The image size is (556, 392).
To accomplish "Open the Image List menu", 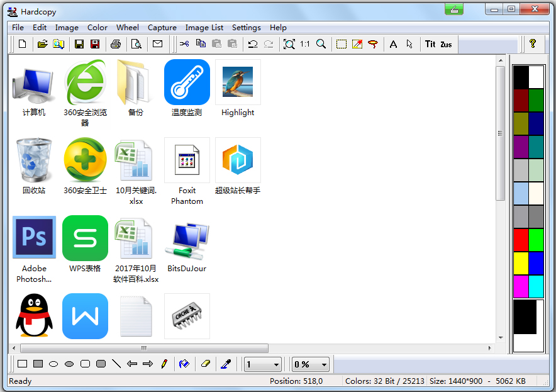I will pos(204,27).
